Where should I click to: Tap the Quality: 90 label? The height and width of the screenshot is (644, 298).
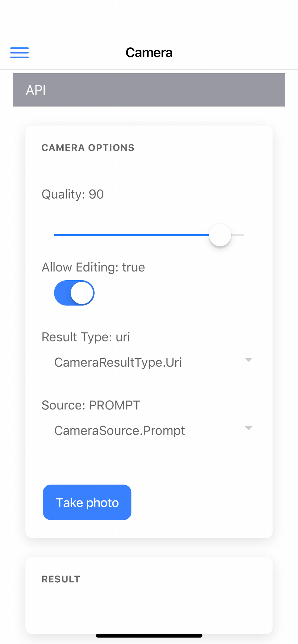click(x=73, y=194)
